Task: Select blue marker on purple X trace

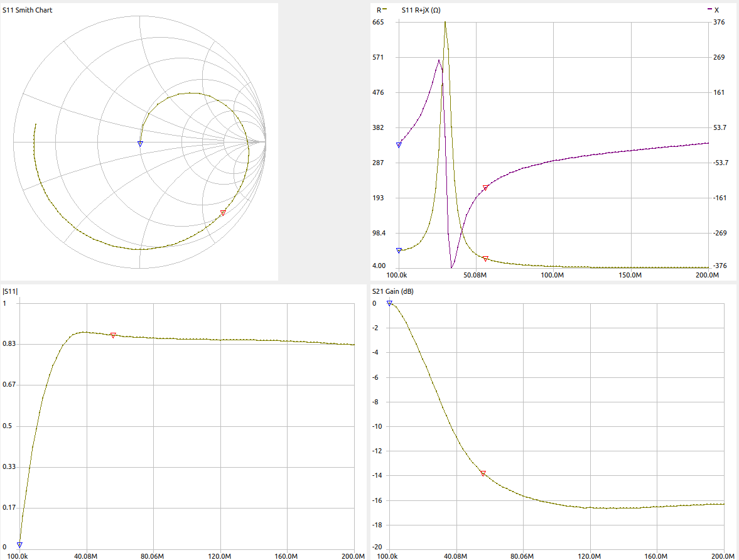Action: (x=399, y=145)
